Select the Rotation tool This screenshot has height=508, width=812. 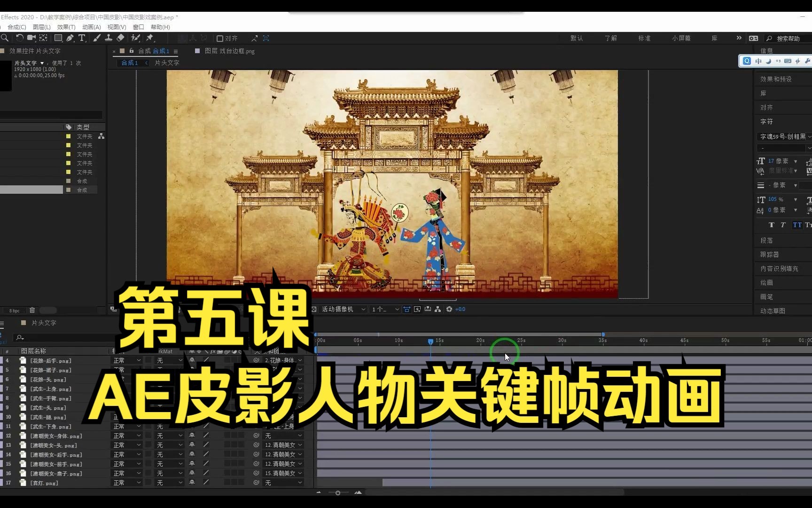point(19,38)
